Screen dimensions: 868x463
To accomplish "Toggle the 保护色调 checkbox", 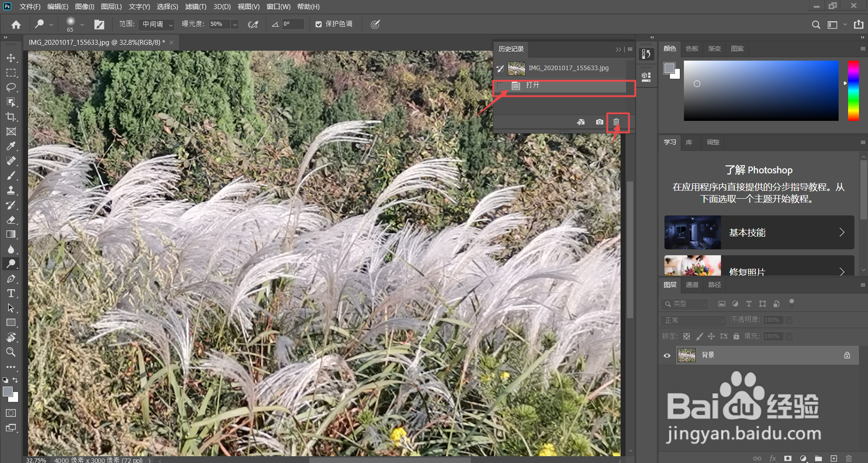I will (319, 24).
